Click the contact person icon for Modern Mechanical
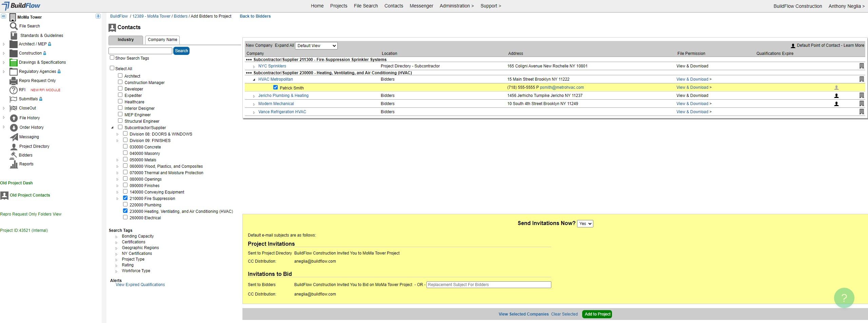 point(836,104)
